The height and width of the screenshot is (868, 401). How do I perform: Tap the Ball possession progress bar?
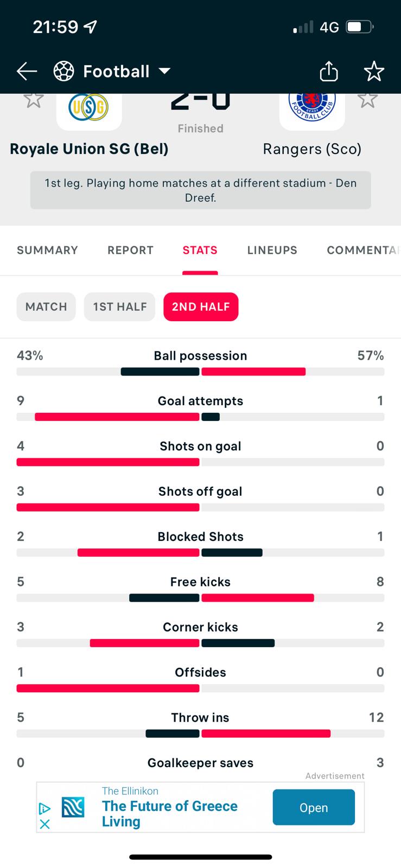tap(200, 372)
